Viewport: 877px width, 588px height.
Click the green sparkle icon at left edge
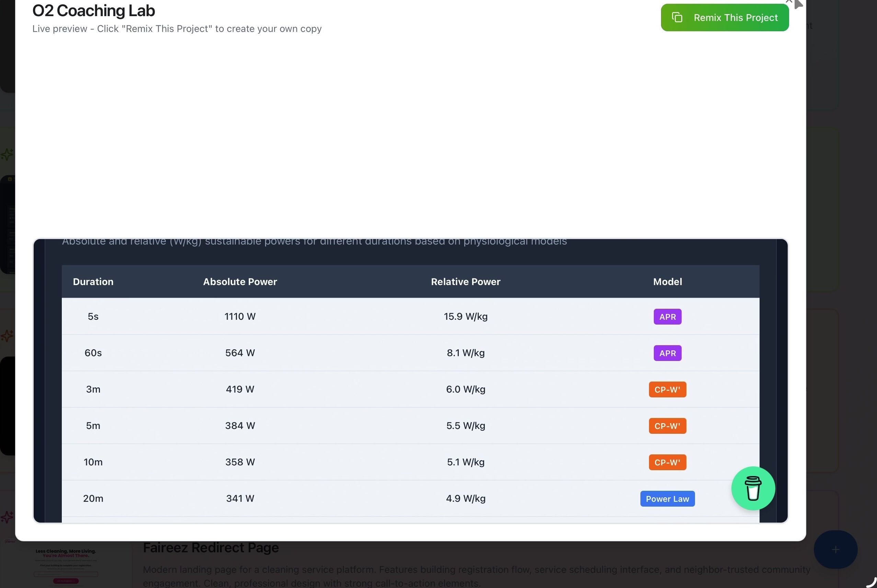click(x=7, y=154)
